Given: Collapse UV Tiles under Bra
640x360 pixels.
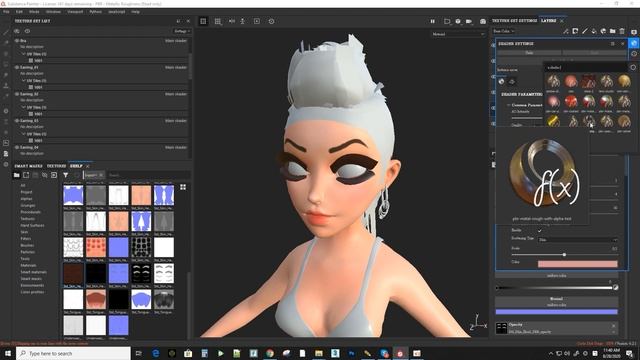Looking at the screenshot, I should 24,54.
